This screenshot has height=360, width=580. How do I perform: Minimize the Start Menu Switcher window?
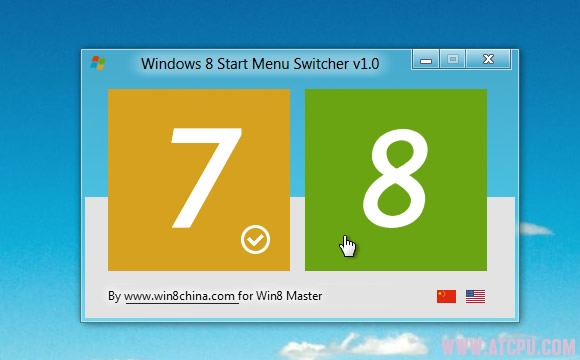pyautogui.click(x=426, y=60)
